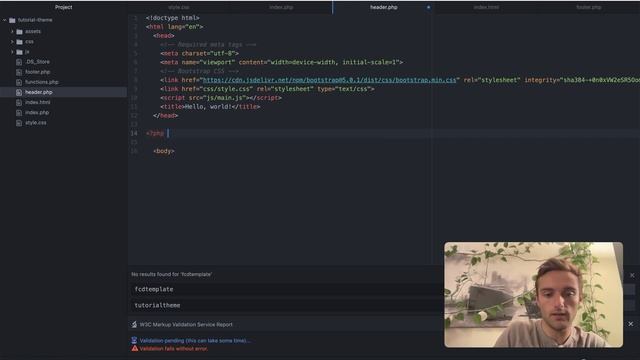Switch to the index.html tab
The image size is (640, 360).
[x=486, y=7]
